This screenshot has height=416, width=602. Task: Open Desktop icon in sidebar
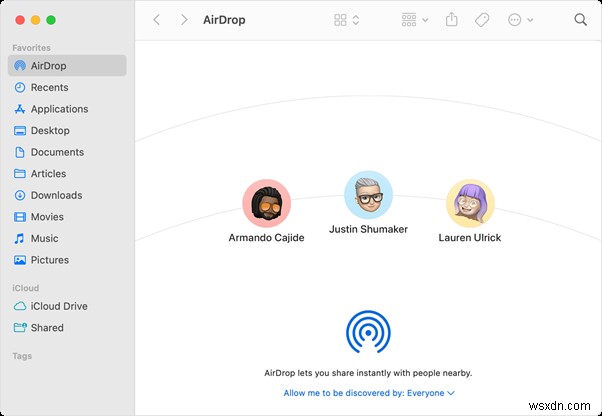click(x=20, y=130)
